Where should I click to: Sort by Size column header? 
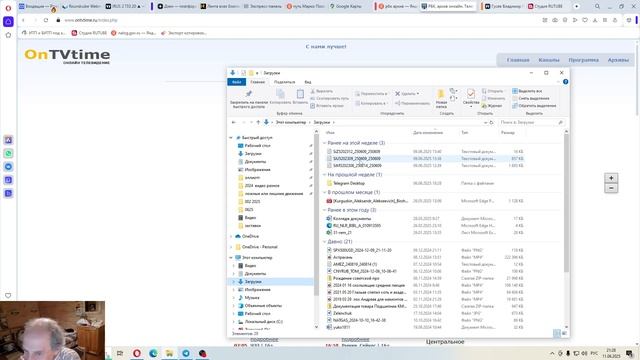tap(508, 133)
